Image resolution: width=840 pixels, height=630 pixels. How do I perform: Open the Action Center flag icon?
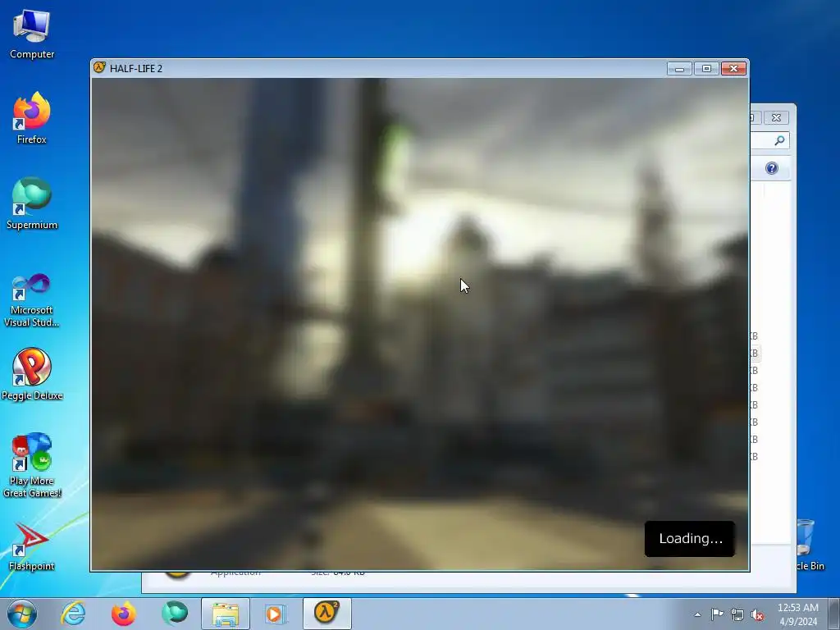pyautogui.click(x=717, y=614)
